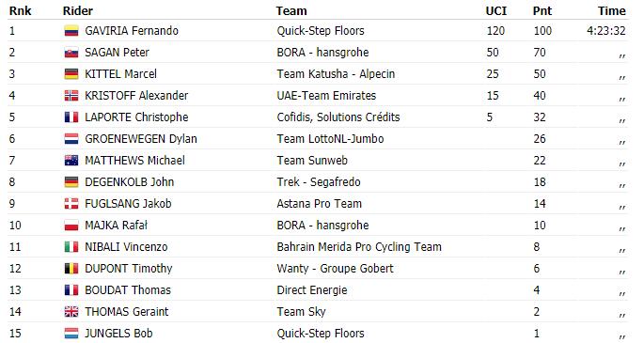Click the British flag beside Thomas Geraint
The image size is (644, 343).
click(x=71, y=312)
